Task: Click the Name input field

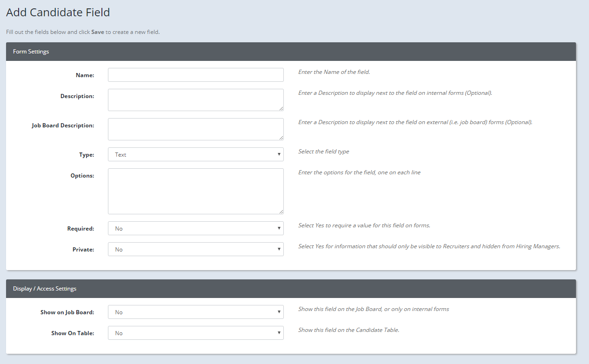Action: [195, 74]
